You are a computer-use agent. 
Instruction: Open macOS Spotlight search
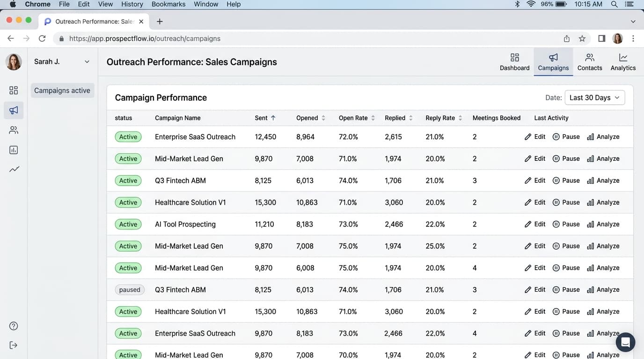pyautogui.click(x=614, y=4)
